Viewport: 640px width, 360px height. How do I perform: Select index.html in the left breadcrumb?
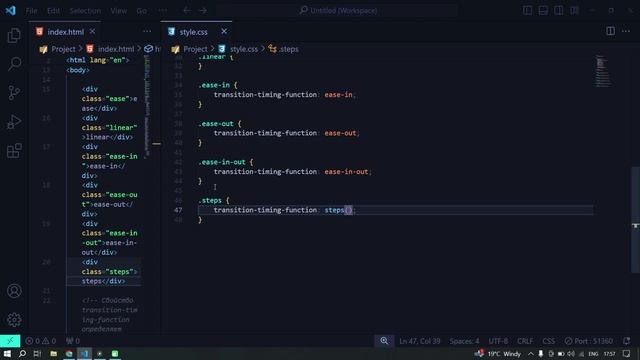116,49
